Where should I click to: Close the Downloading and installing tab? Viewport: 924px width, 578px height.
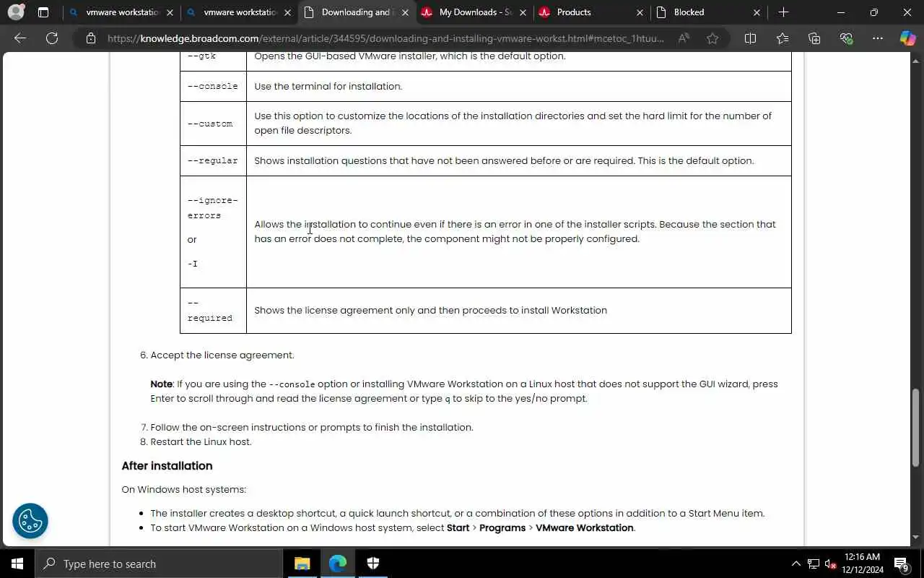pyautogui.click(x=405, y=12)
